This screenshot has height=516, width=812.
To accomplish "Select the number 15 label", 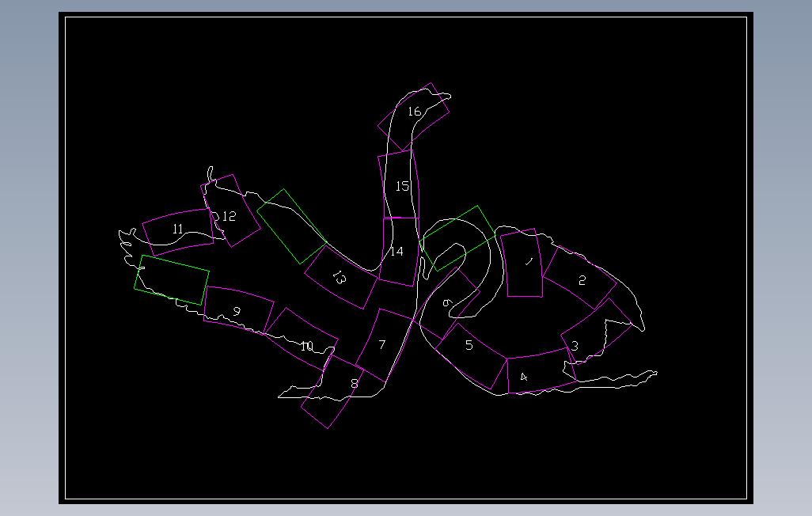I will click(x=402, y=185).
